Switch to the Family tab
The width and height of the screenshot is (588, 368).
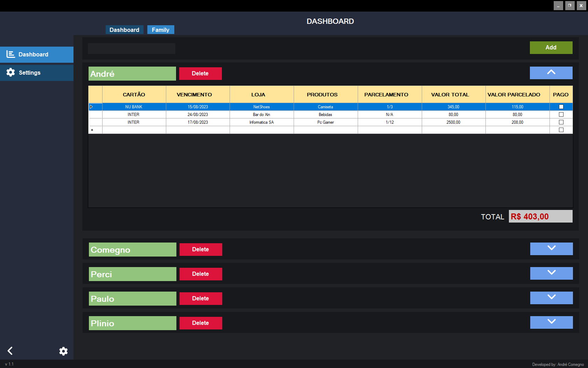click(161, 30)
